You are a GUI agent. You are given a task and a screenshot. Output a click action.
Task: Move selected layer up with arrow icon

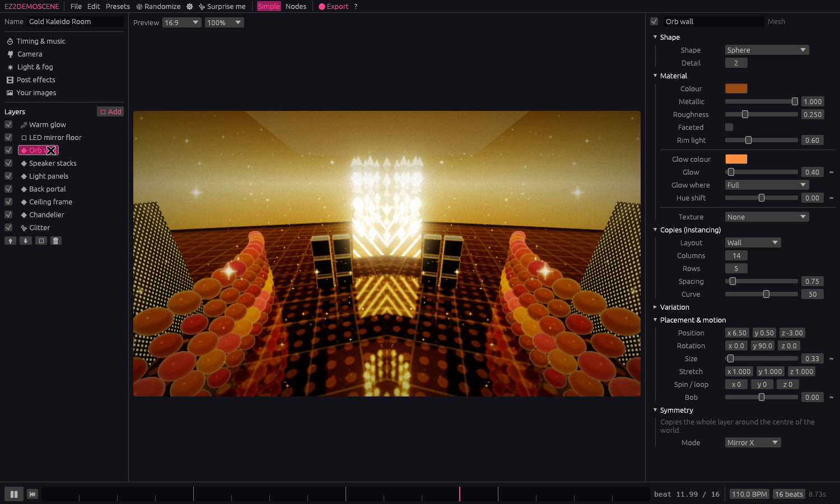(10, 241)
